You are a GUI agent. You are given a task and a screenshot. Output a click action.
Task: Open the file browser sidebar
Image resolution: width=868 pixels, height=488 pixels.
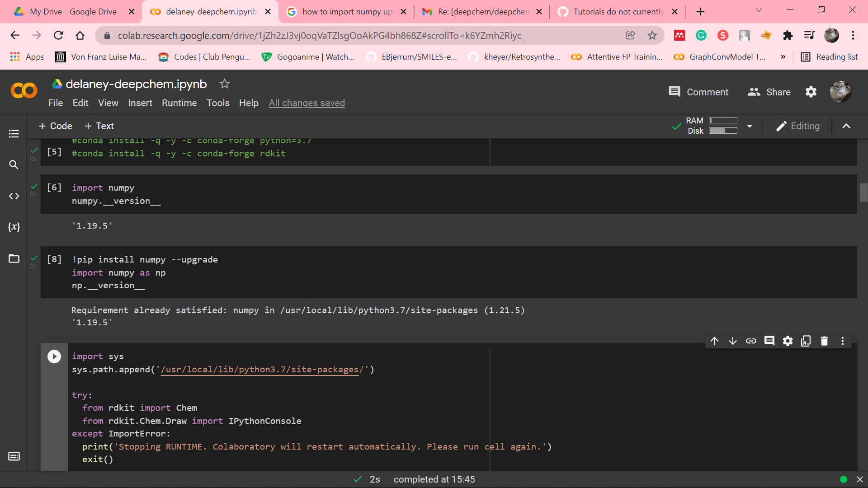click(x=14, y=258)
